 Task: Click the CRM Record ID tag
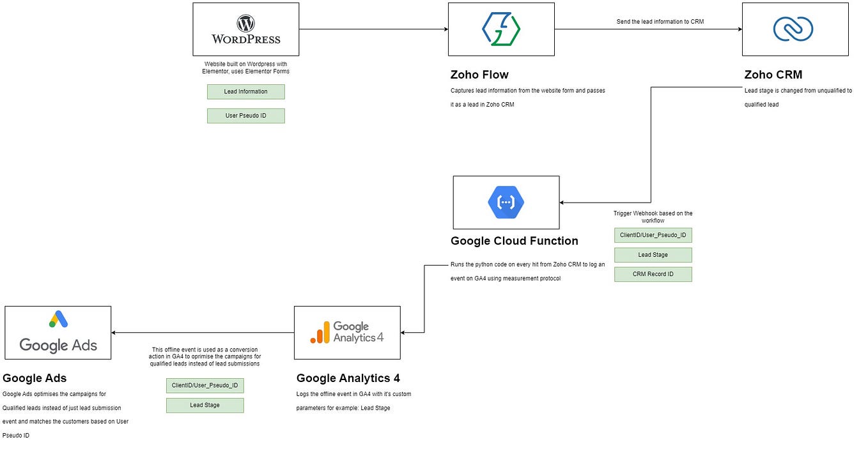(x=653, y=274)
